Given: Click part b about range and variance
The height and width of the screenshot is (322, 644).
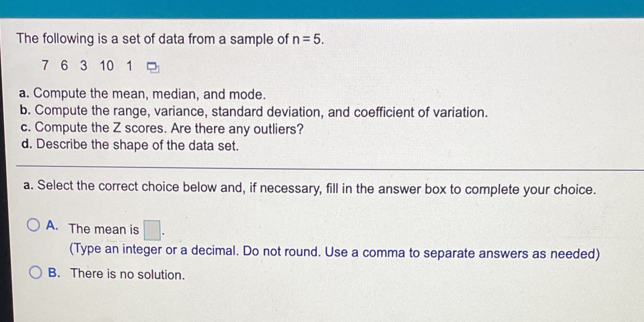Looking at the screenshot, I should point(254,112).
